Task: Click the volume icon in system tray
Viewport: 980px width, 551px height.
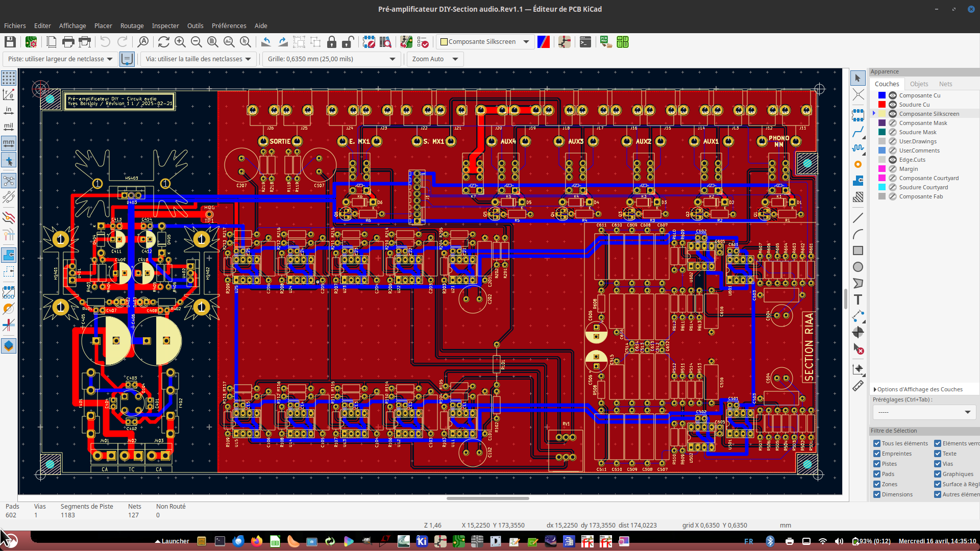Action: (839, 541)
